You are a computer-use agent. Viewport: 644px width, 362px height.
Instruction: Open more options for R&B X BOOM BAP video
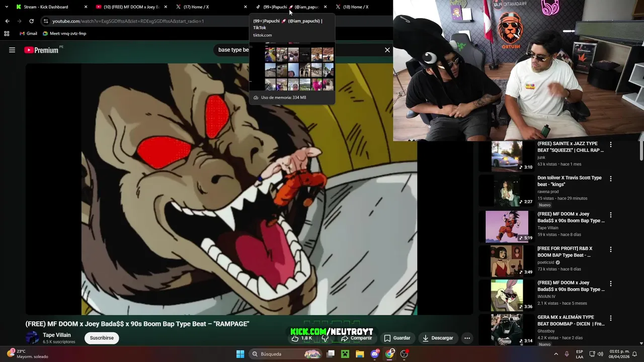pos(611,249)
